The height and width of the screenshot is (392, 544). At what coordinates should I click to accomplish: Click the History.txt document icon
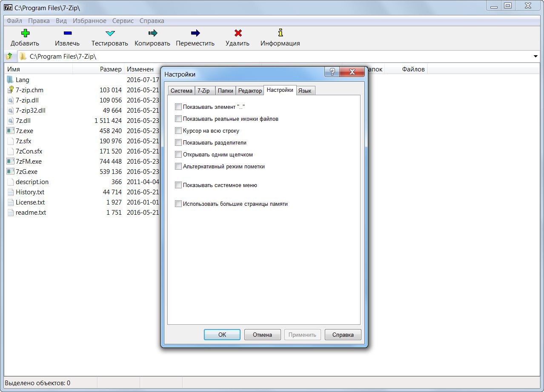click(x=11, y=192)
